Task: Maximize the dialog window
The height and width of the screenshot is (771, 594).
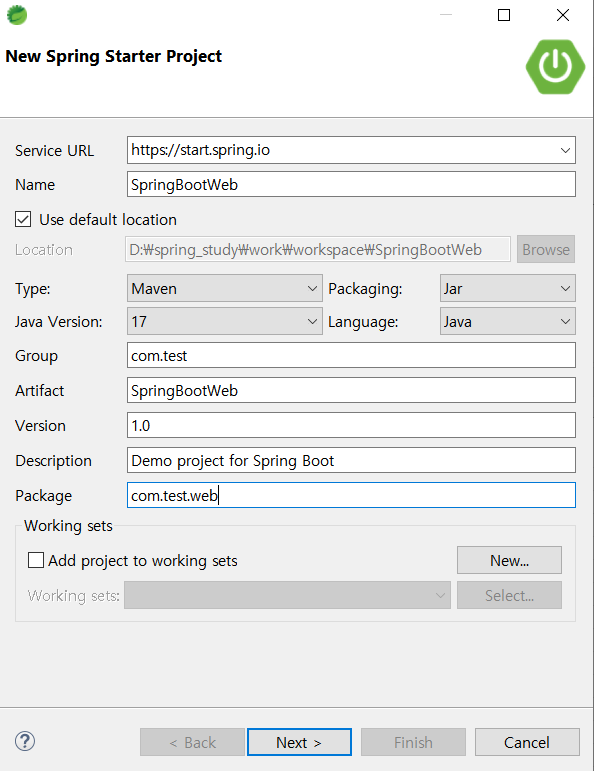Action: 504,15
